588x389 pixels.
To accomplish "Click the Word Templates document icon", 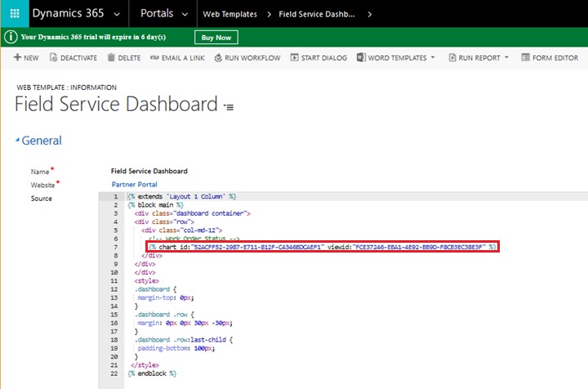I will (361, 57).
